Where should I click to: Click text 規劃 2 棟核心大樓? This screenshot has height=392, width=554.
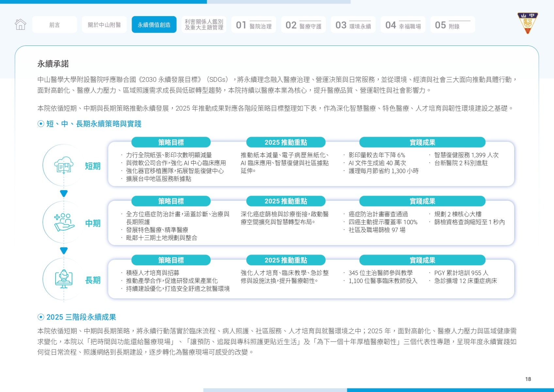pos(458,214)
